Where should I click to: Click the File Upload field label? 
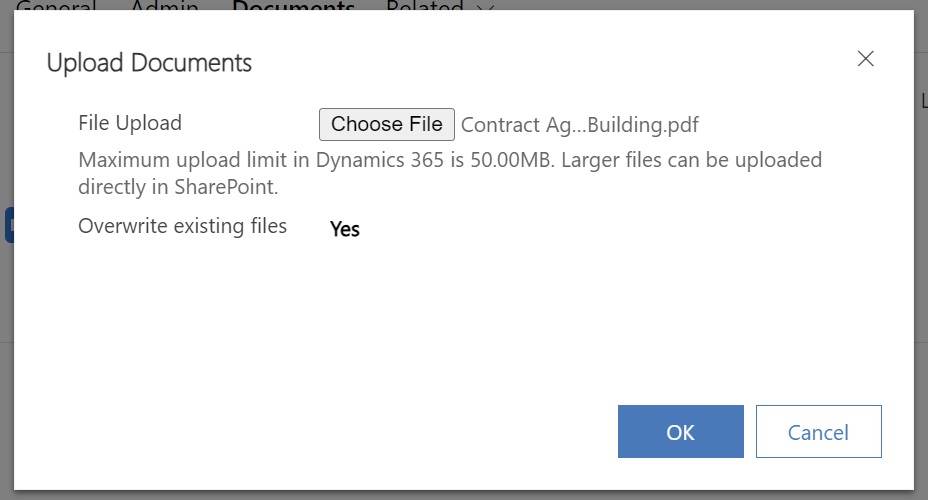coord(130,123)
